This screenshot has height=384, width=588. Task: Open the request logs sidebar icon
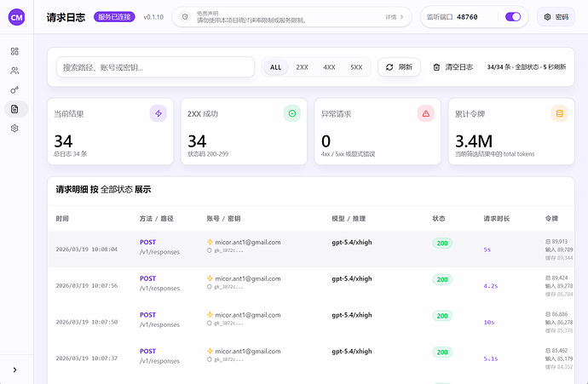14,109
